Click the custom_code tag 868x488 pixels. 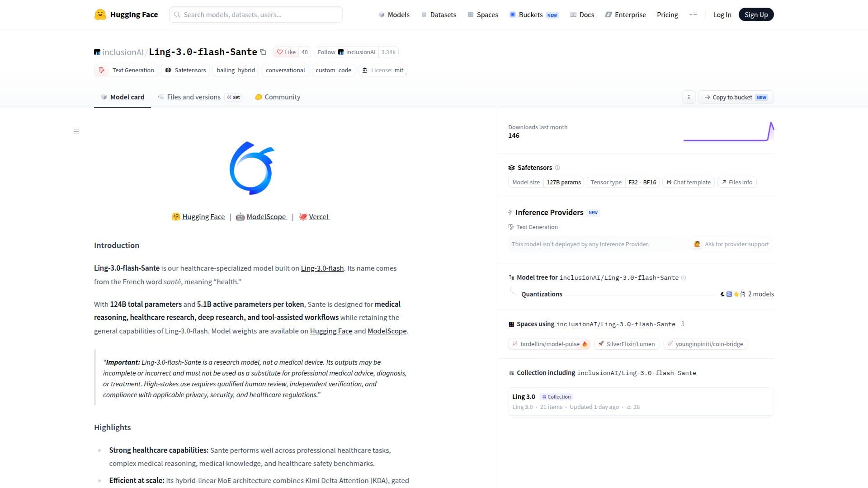(x=333, y=70)
